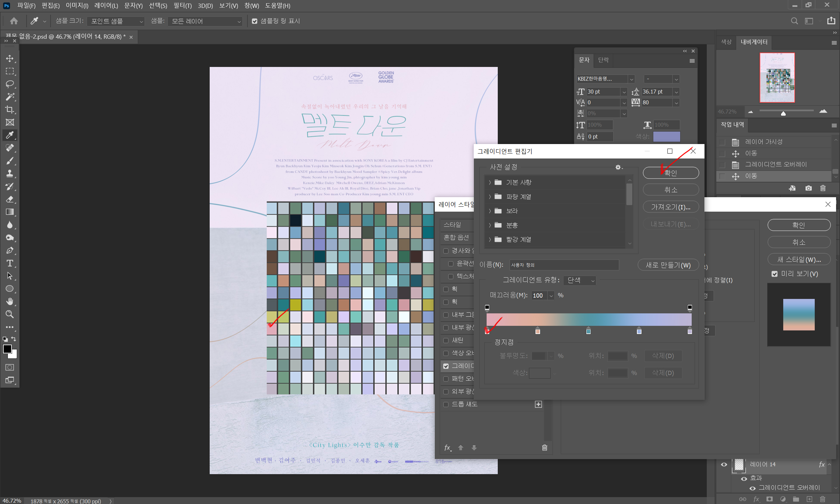Screen dimensions: 840x504
Task: Open the font size dropdown showing 30 pt
Action: [624, 92]
